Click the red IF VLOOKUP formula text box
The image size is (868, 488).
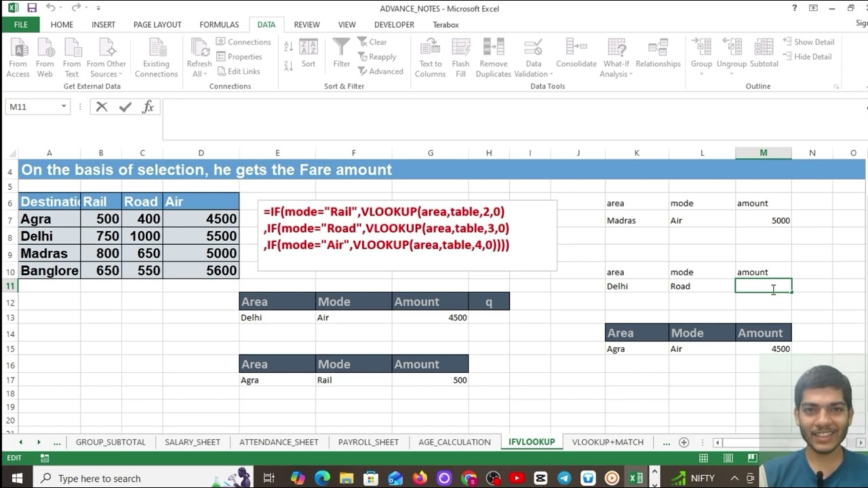click(407, 235)
